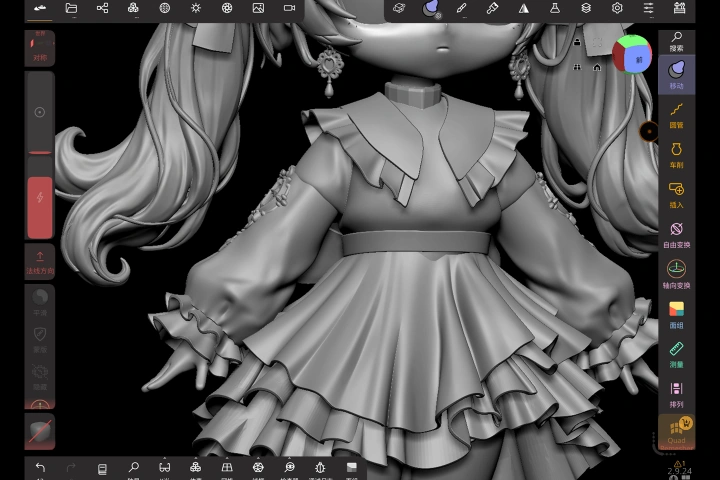Image resolution: width=720 pixels, height=480 pixels.
Task: Toggle the 蒙版 mask shortcut
Action: tap(40, 340)
